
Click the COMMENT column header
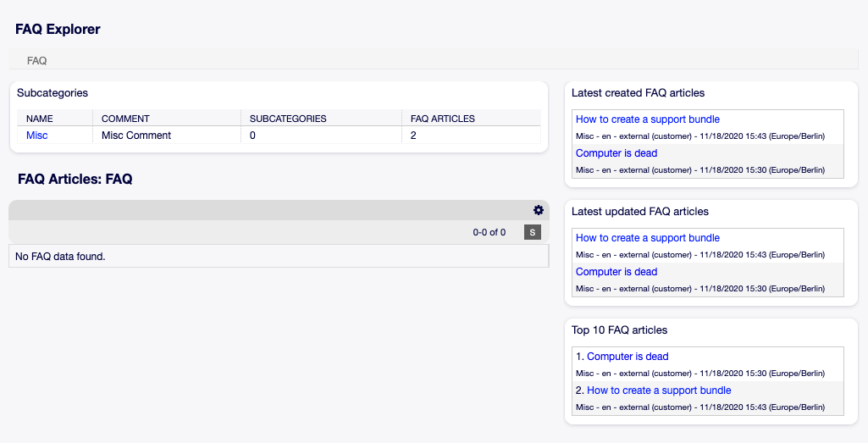pyautogui.click(x=125, y=119)
